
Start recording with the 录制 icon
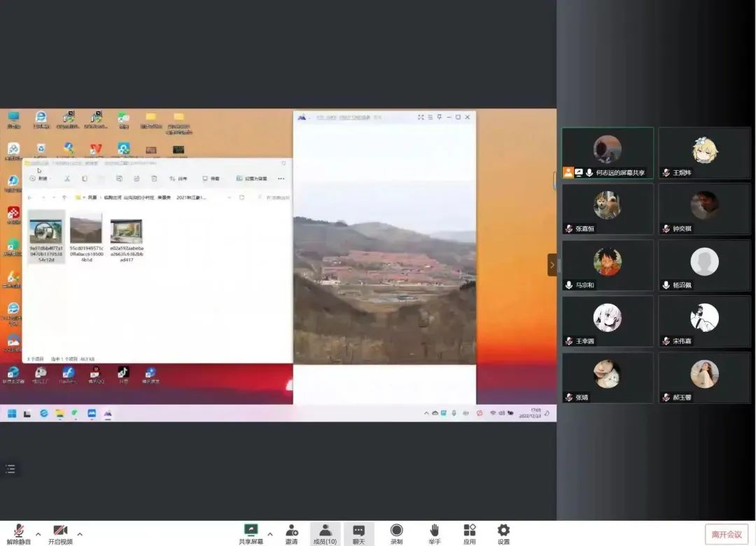point(396,533)
